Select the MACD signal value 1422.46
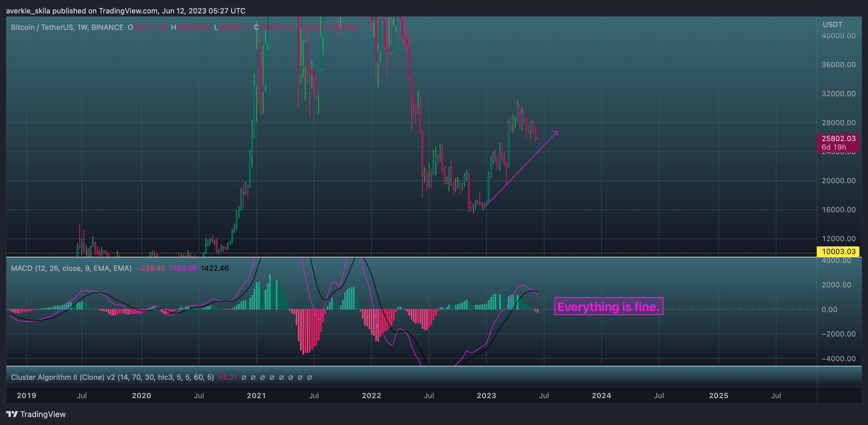Viewport: 868px width, 425px height. (215, 268)
